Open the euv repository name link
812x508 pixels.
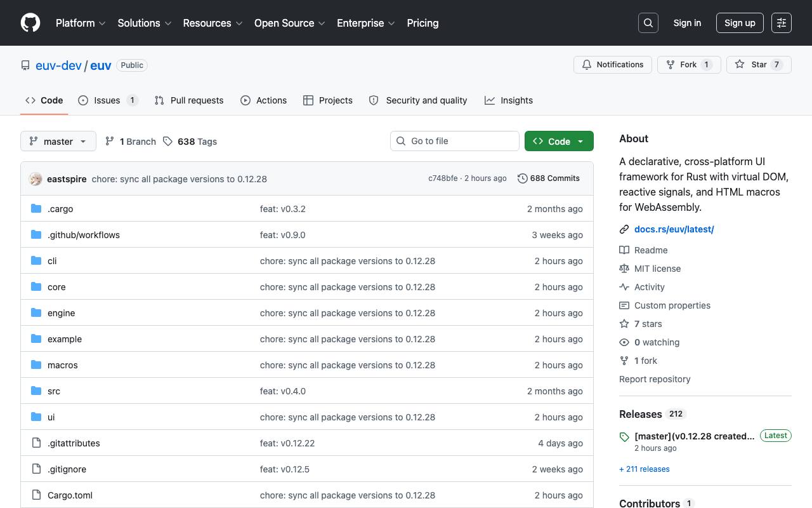[x=101, y=65]
